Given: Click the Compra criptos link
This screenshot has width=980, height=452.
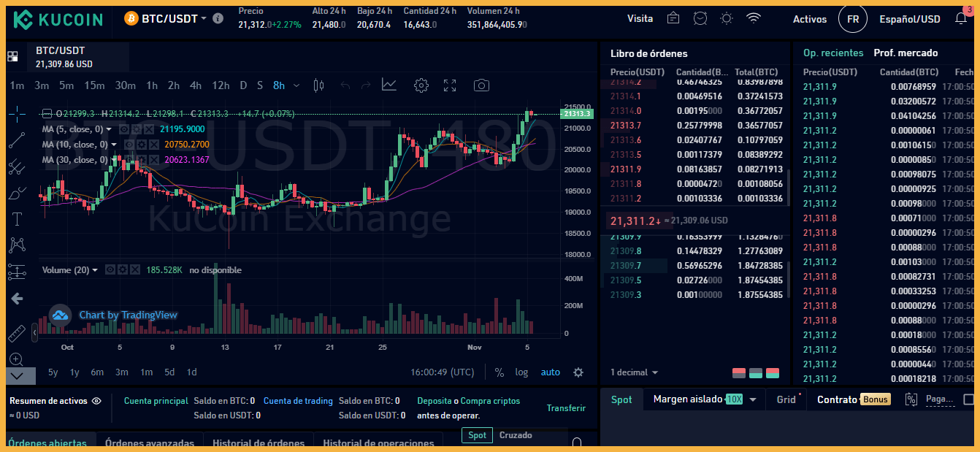Looking at the screenshot, I should click(491, 401).
